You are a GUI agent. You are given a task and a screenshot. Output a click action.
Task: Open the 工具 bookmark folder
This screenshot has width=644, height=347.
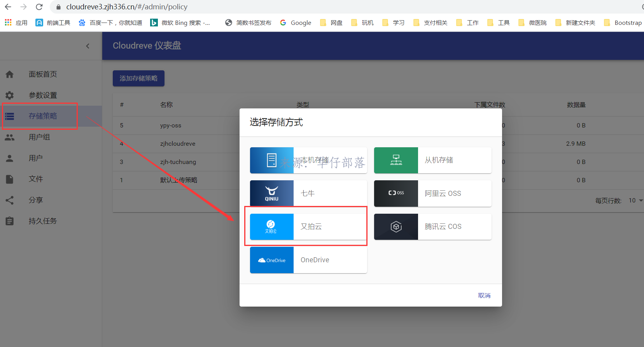(498, 23)
